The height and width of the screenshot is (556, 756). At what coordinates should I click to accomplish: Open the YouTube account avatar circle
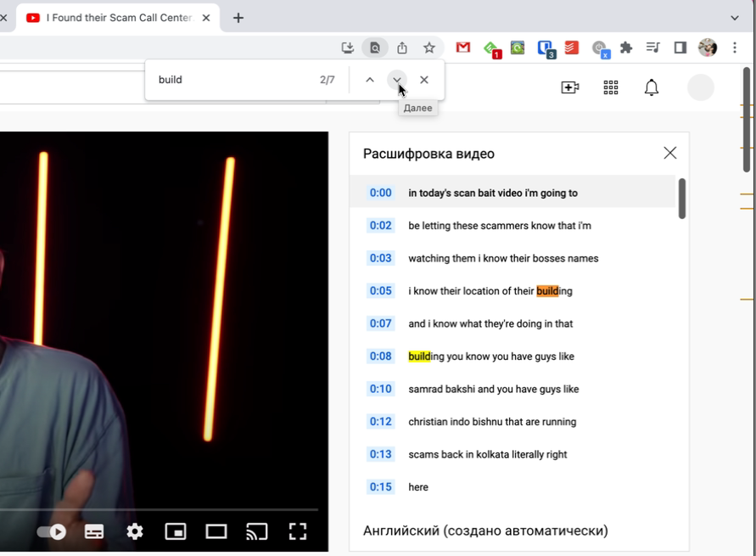point(700,87)
